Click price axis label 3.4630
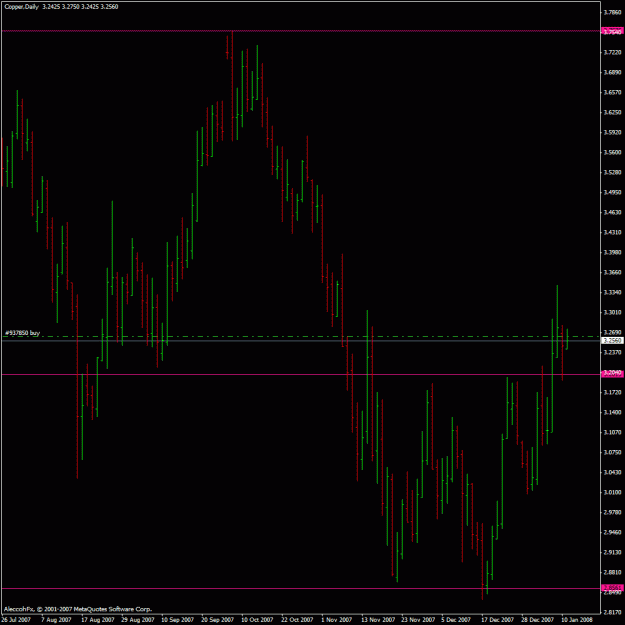This screenshot has width=625, height=625. point(612,212)
